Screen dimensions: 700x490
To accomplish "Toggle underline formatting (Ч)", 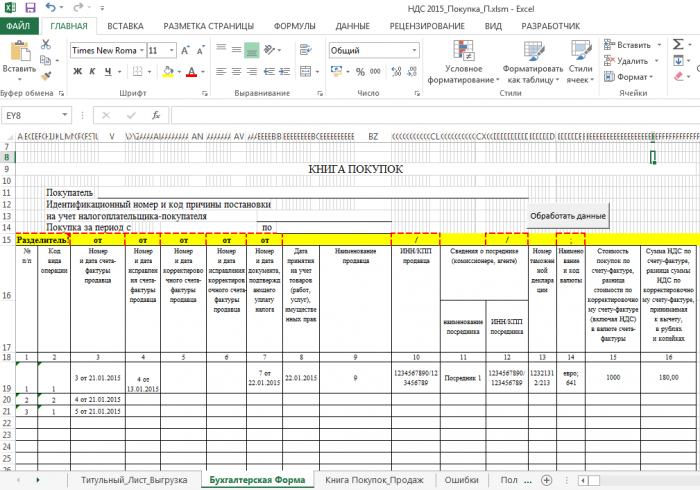I will pyautogui.click(x=108, y=71).
